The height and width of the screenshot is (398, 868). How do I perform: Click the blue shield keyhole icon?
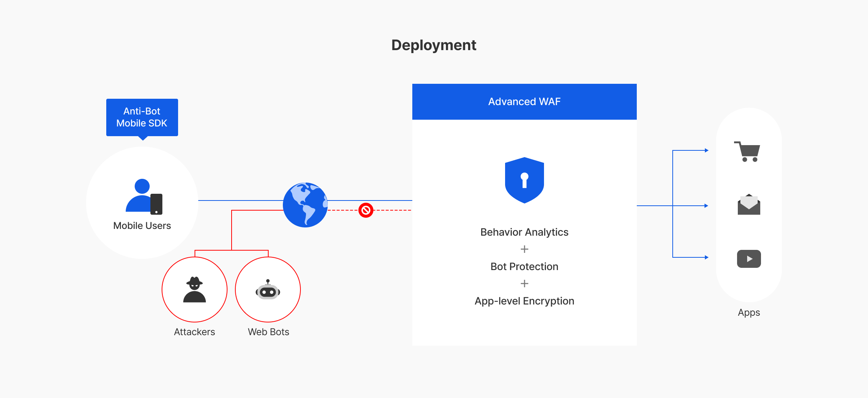[524, 180]
